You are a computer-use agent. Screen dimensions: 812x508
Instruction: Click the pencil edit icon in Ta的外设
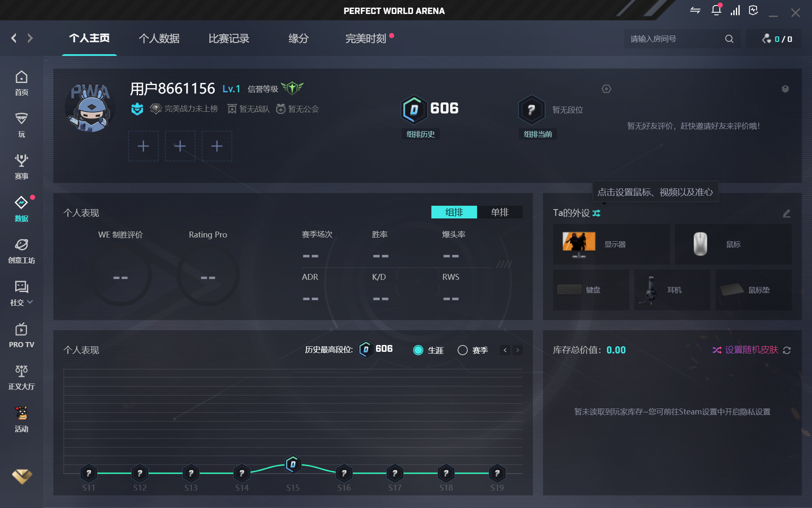[x=786, y=213]
